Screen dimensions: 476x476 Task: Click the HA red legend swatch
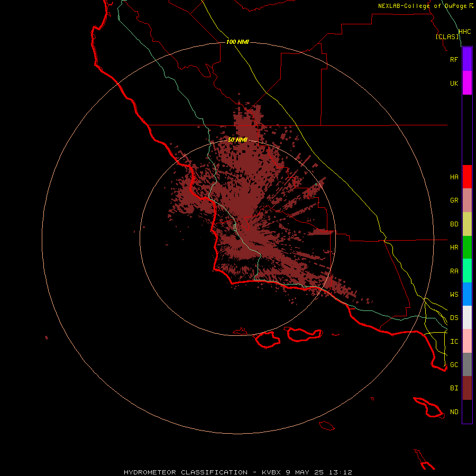(x=467, y=177)
